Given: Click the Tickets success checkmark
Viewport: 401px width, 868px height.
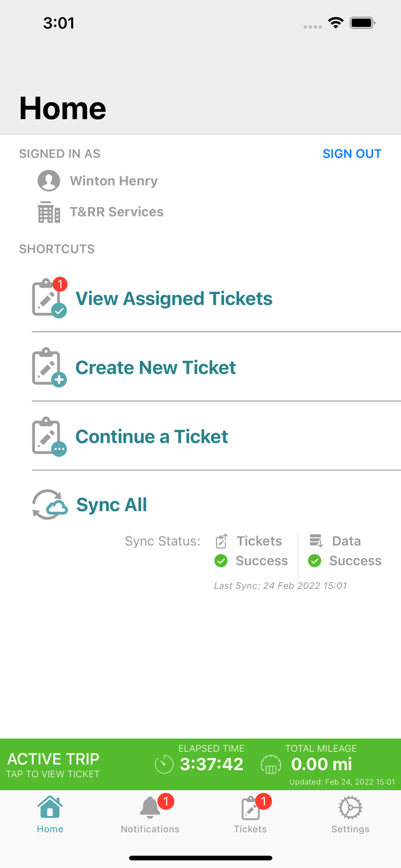Looking at the screenshot, I should [222, 561].
